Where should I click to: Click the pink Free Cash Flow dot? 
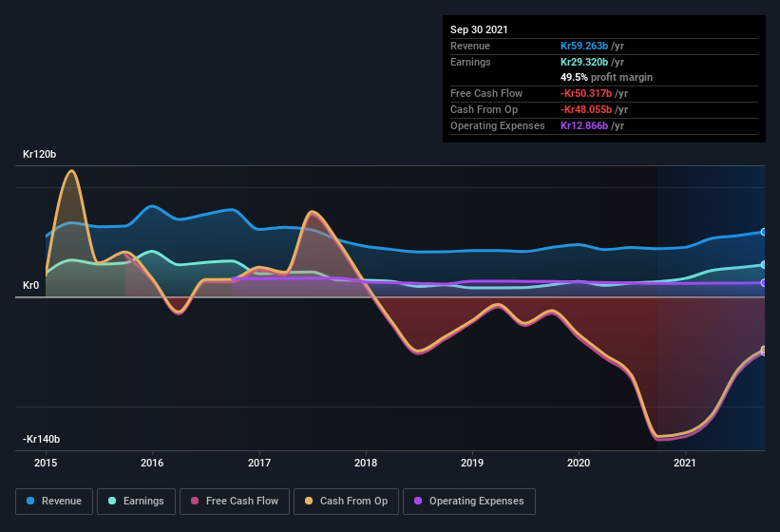pos(196,501)
